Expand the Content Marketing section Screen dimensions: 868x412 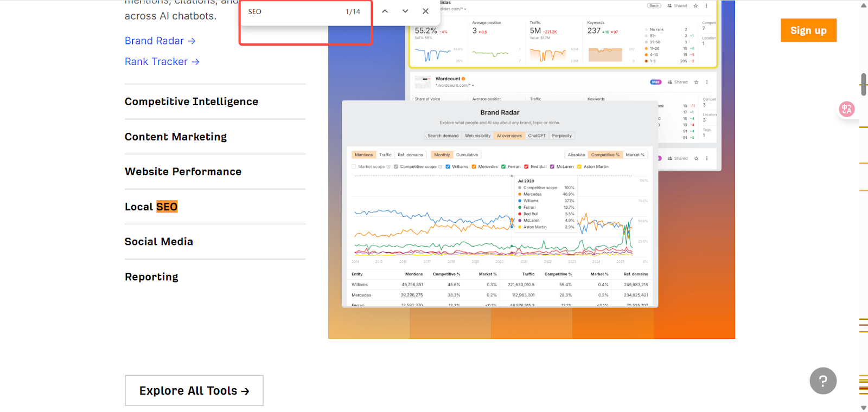coord(176,137)
